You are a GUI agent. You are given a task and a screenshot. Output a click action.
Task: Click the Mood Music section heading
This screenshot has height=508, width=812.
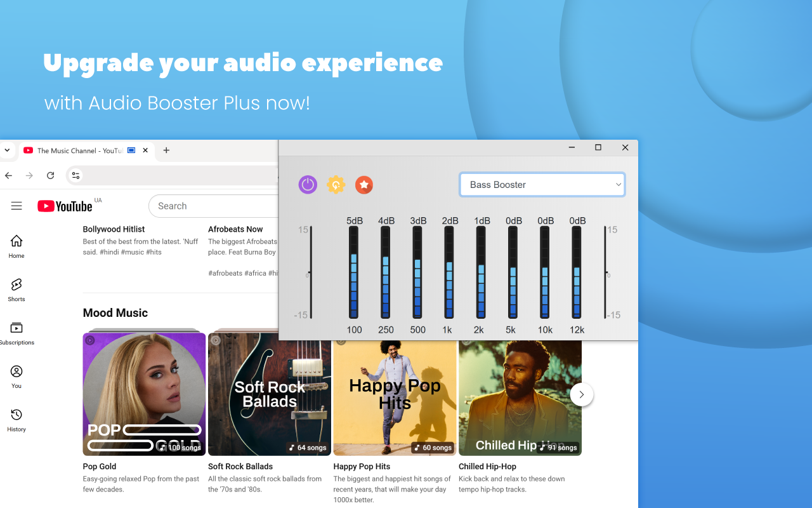pos(115,313)
